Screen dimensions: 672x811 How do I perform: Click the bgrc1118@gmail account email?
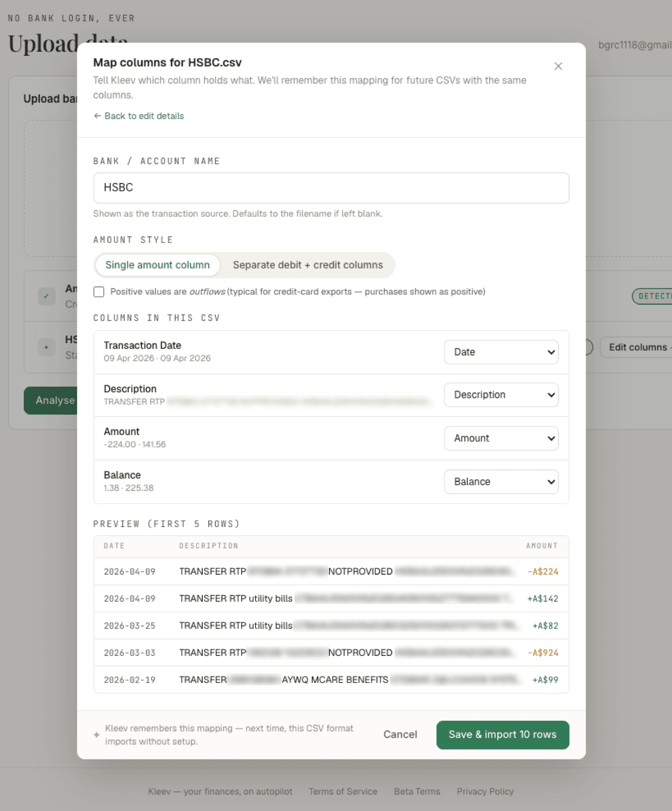click(x=635, y=45)
